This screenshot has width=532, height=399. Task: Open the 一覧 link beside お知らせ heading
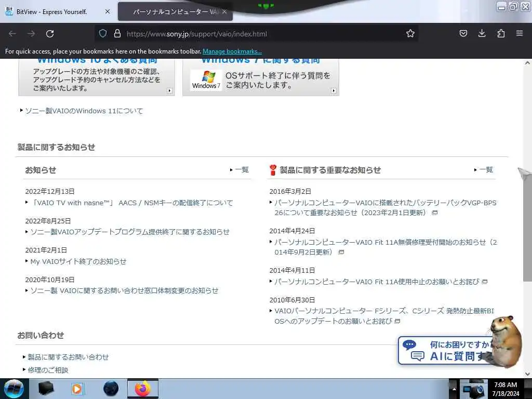pyautogui.click(x=242, y=170)
